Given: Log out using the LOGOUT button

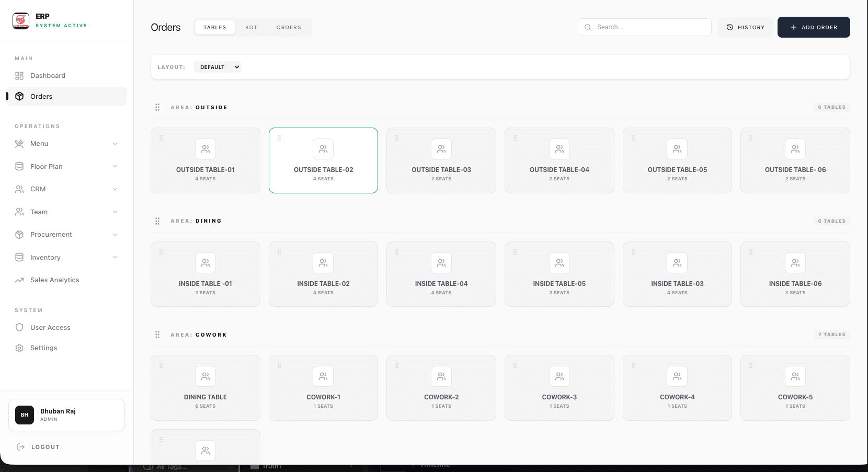Looking at the screenshot, I should 39,447.
